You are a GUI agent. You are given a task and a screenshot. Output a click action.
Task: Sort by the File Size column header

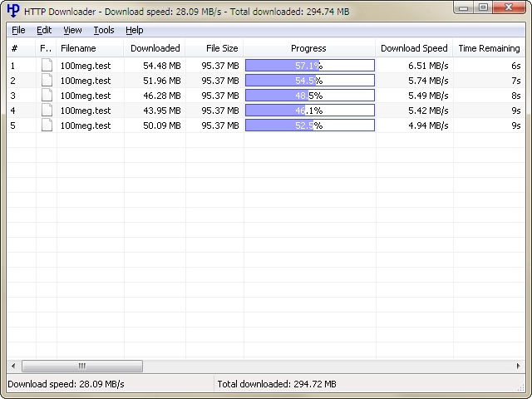(214, 48)
